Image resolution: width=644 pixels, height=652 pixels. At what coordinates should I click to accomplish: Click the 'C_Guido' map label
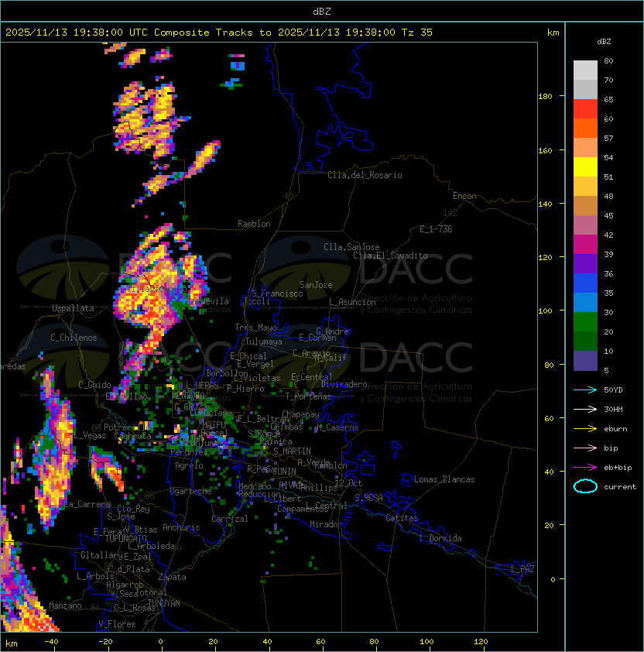click(x=94, y=385)
